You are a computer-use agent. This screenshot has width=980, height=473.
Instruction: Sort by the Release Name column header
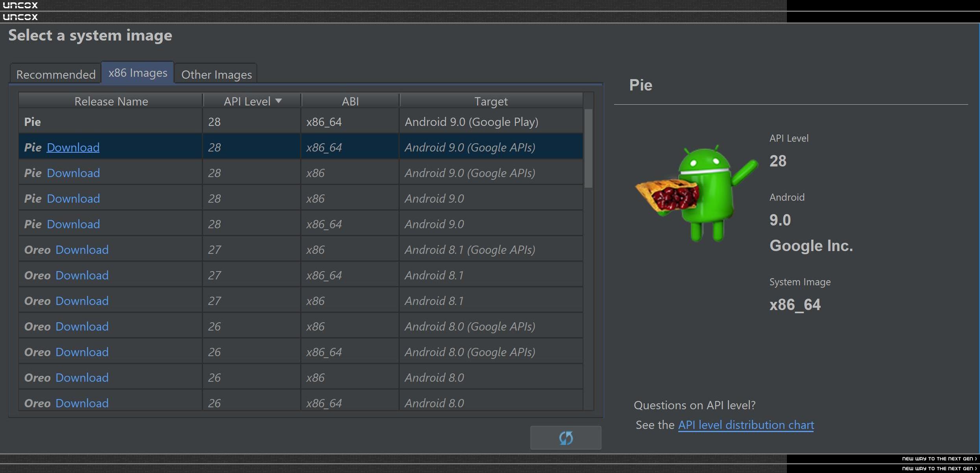[x=111, y=101]
